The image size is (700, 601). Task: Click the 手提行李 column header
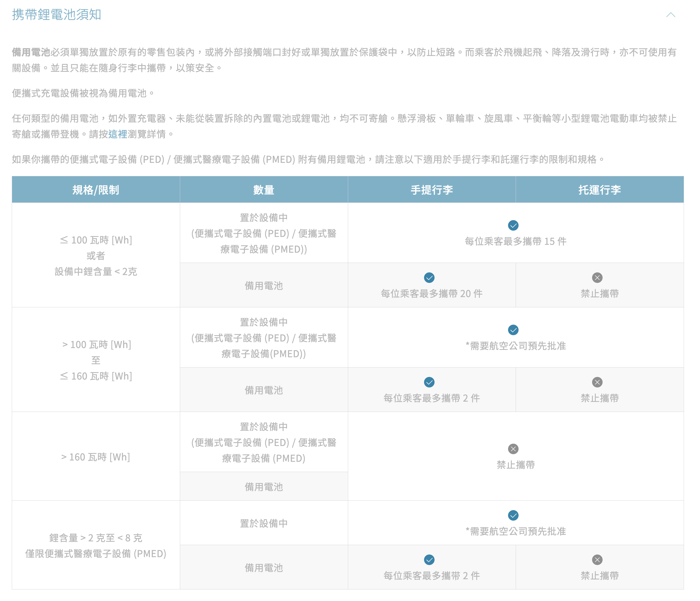pos(431,190)
